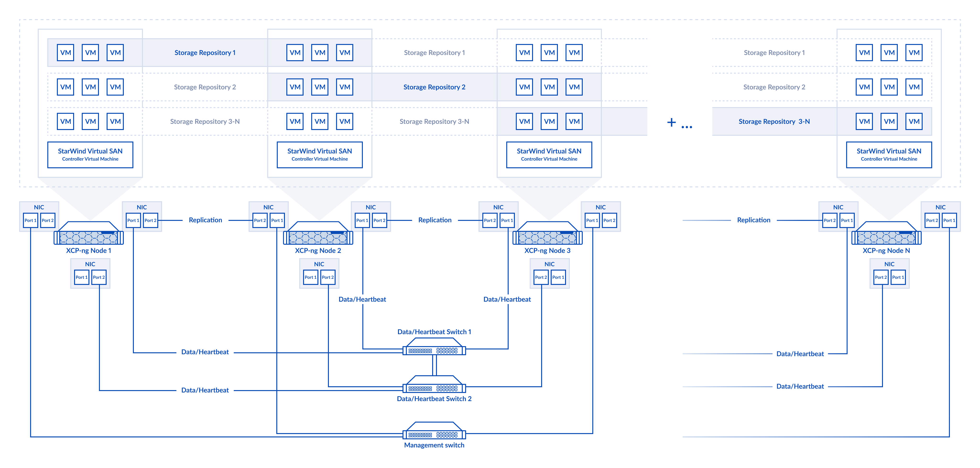Click the plus and ellipsis more-nodes symbol
The width and height of the screenshot is (980, 468).
[680, 123]
